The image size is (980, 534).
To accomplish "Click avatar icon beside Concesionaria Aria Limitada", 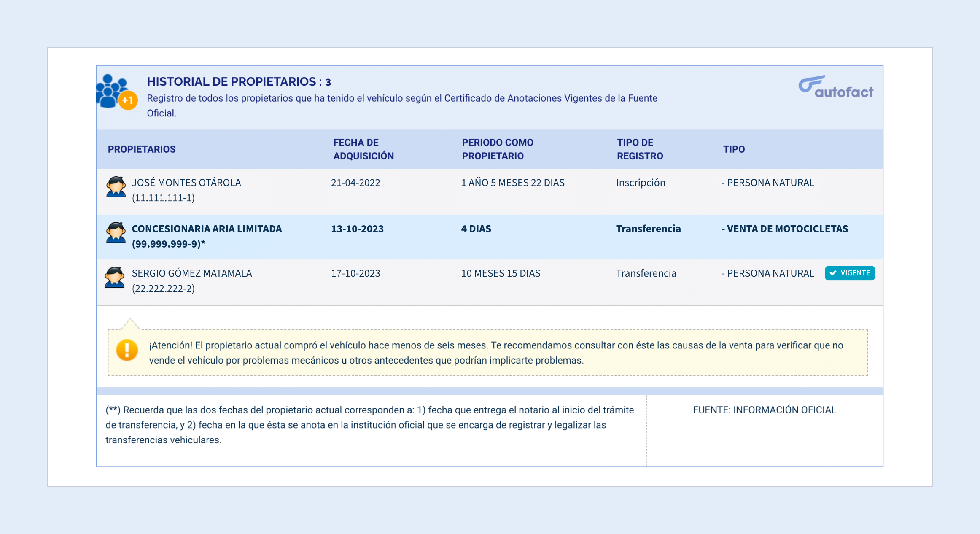I will (x=116, y=232).
